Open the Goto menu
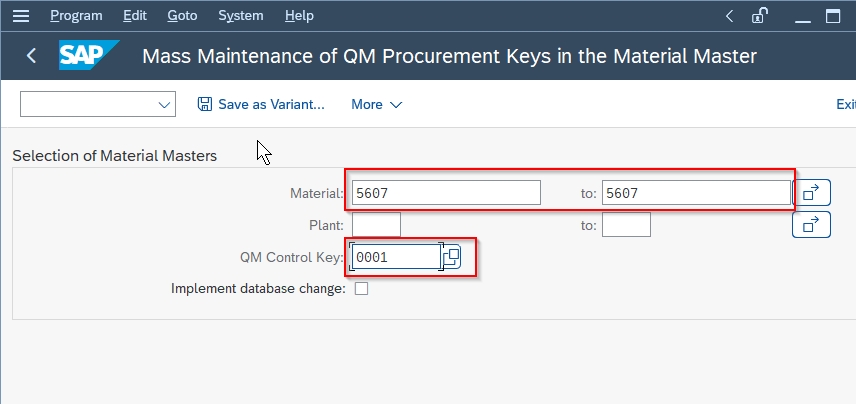 pos(182,15)
